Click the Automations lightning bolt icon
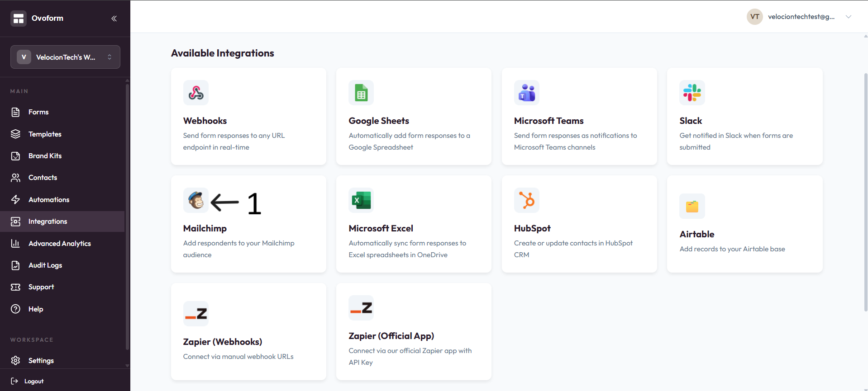 16,200
